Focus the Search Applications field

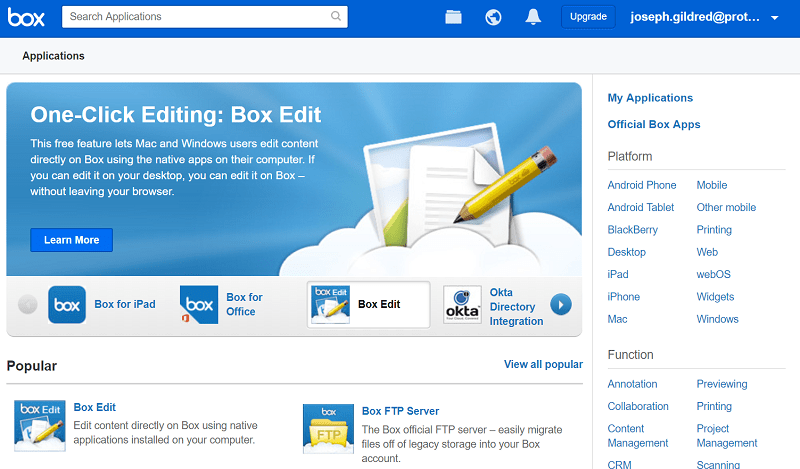pyautogui.click(x=205, y=17)
